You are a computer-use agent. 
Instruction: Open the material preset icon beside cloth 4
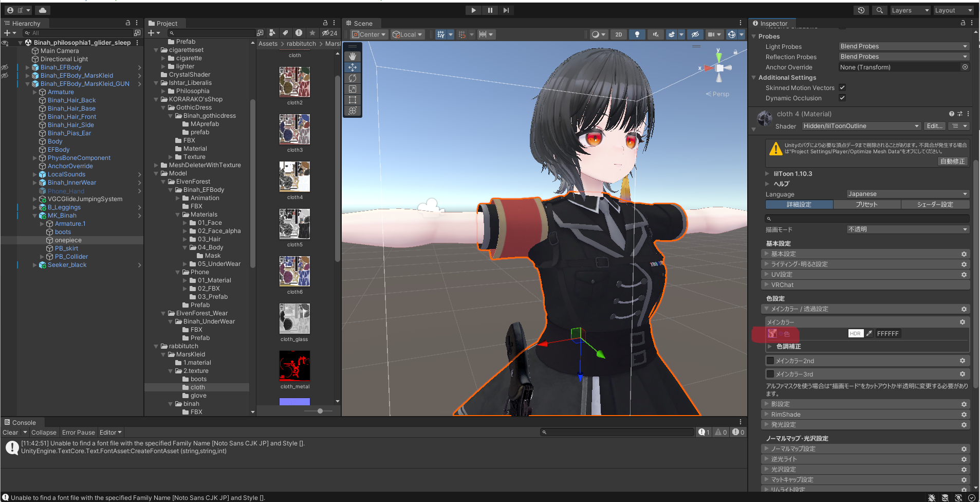tap(959, 114)
